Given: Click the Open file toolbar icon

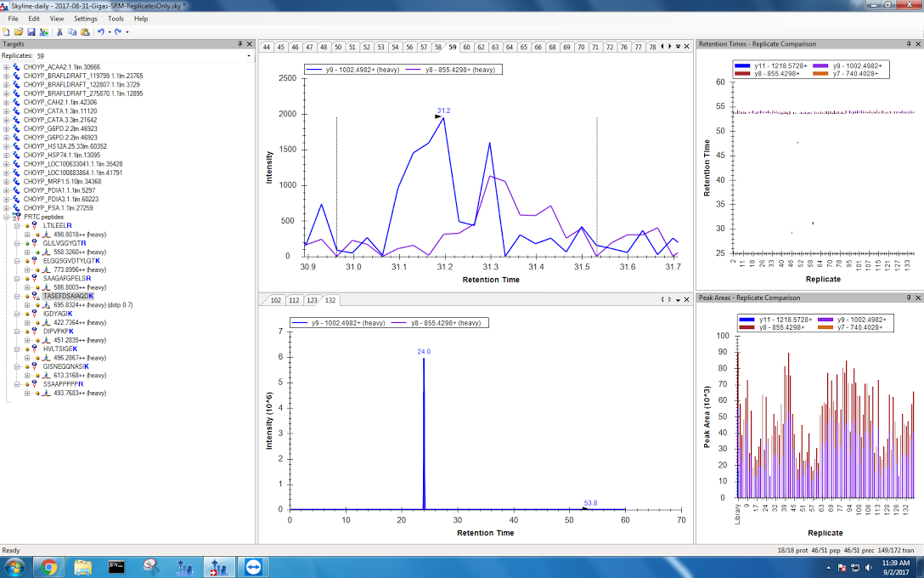Looking at the screenshot, I should pyautogui.click(x=19, y=31).
